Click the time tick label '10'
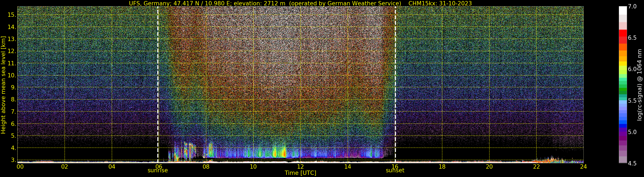 (253, 166)
